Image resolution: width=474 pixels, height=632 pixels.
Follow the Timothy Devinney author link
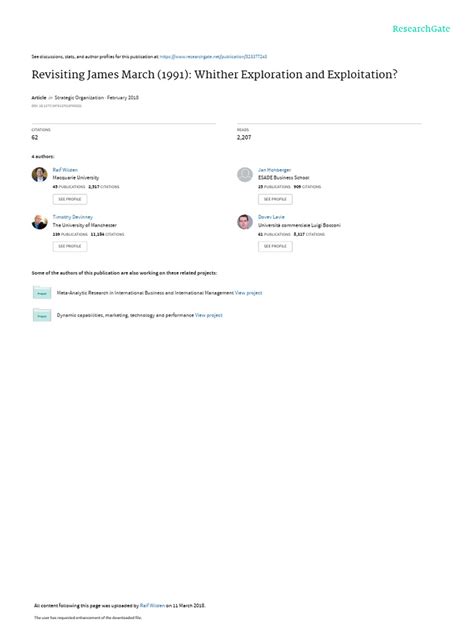[73, 217]
